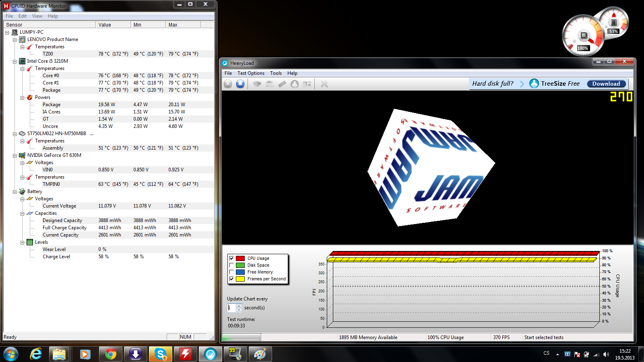Open Action Center flag tray icon
Screen dimensions: 644x362
pos(577,354)
